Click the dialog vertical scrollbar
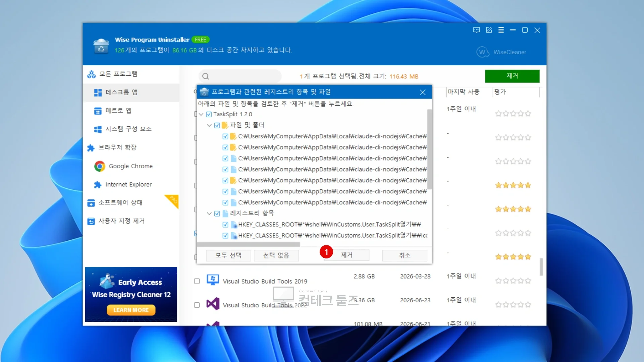 click(x=429, y=149)
